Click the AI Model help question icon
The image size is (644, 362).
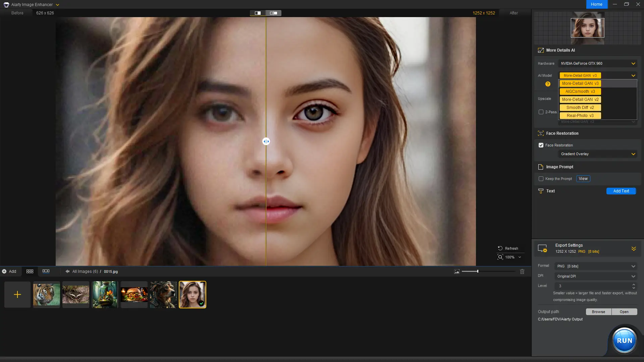coord(548,84)
